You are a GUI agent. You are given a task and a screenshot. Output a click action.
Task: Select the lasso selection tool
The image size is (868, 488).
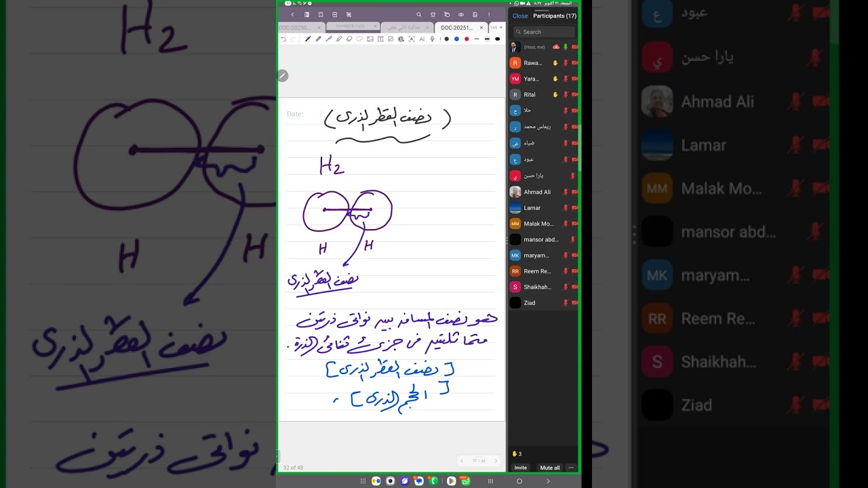click(x=359, y=39)
